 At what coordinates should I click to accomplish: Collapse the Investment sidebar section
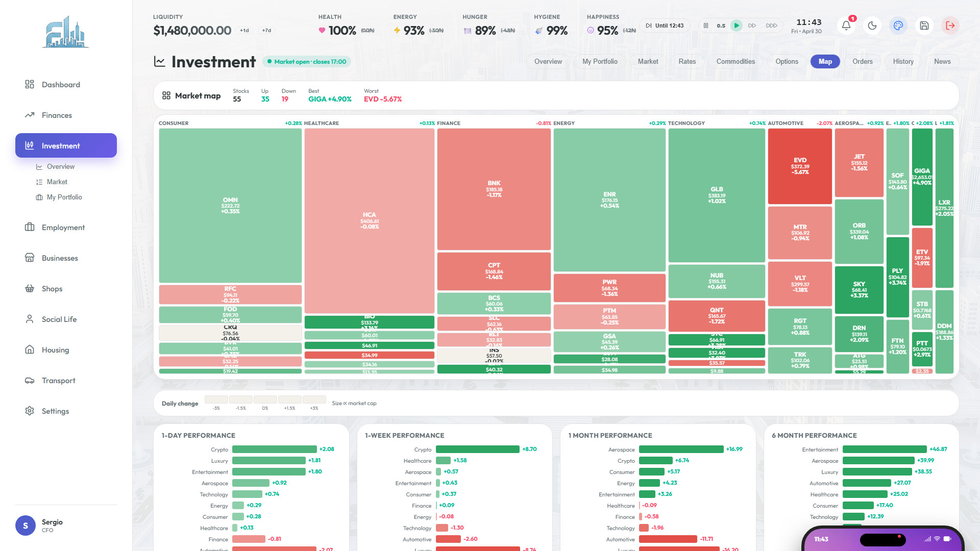click(x=66, y=145)
